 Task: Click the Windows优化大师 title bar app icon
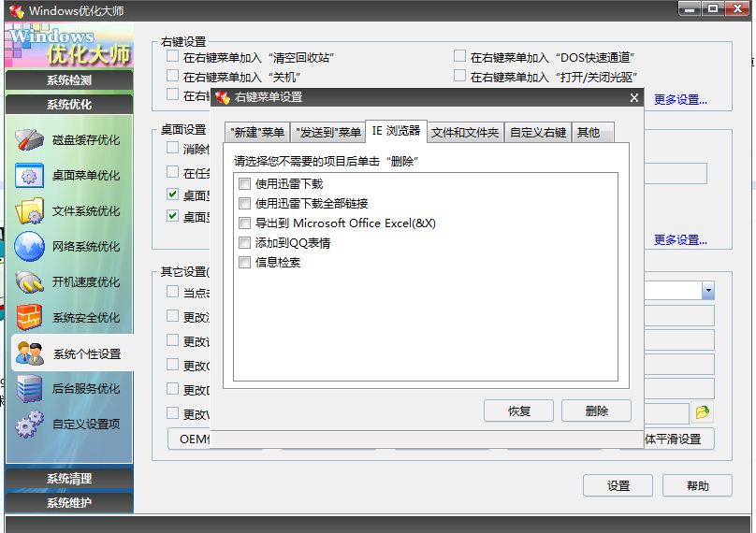[17, 10]
